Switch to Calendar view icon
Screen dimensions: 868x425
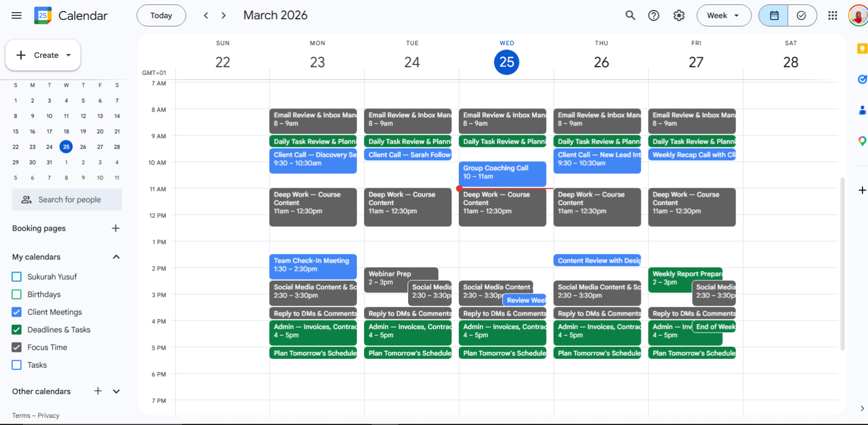click(x=773, y=15)
